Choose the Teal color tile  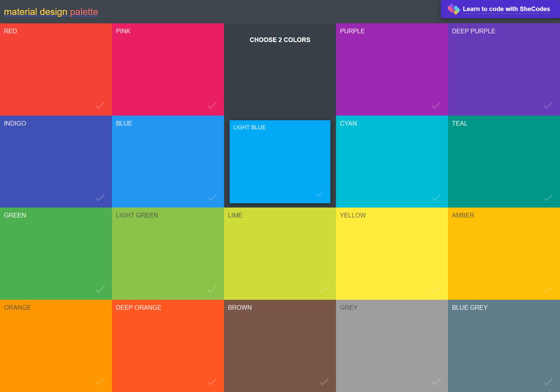click(504, 161)
